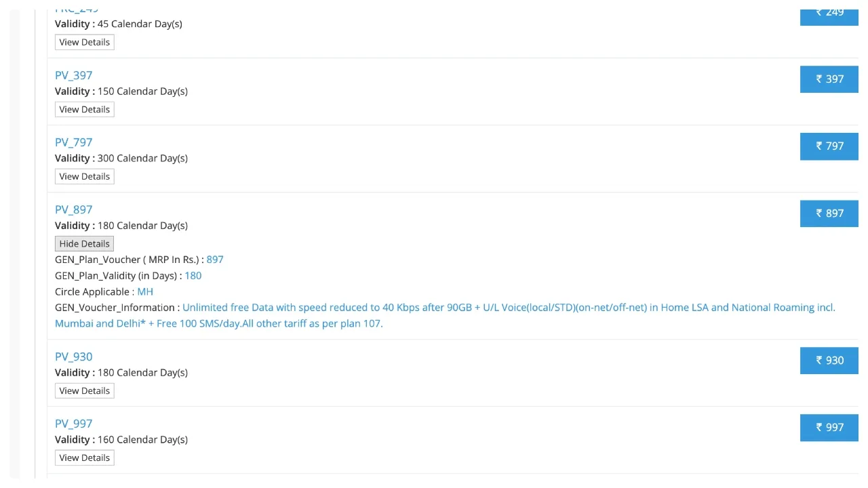This screenshot has width=868, height=488.
Task: Open the PV_797 plan title link
Action: (x=73, y=142)
